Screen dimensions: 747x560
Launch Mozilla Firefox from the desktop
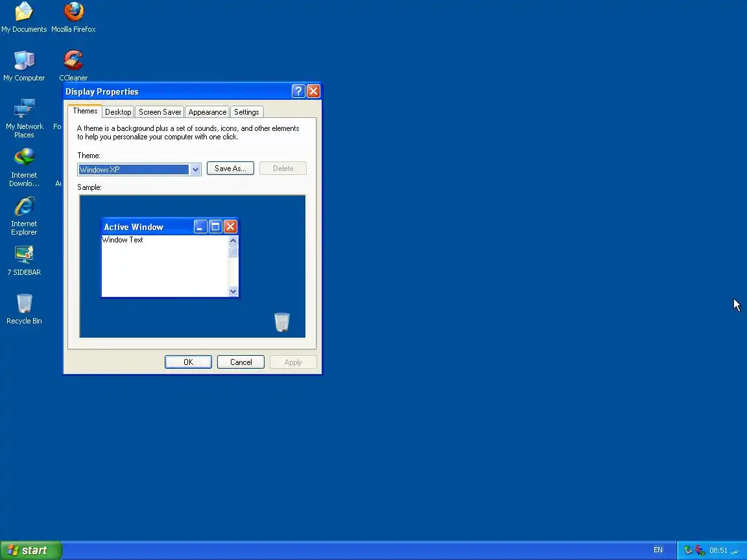(x=73, y=17)
